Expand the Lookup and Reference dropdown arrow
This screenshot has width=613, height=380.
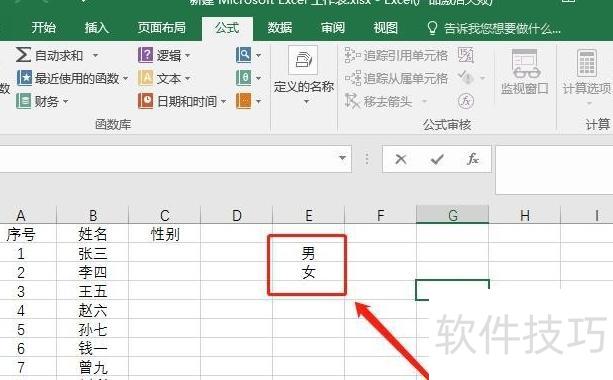coord(258,56)
